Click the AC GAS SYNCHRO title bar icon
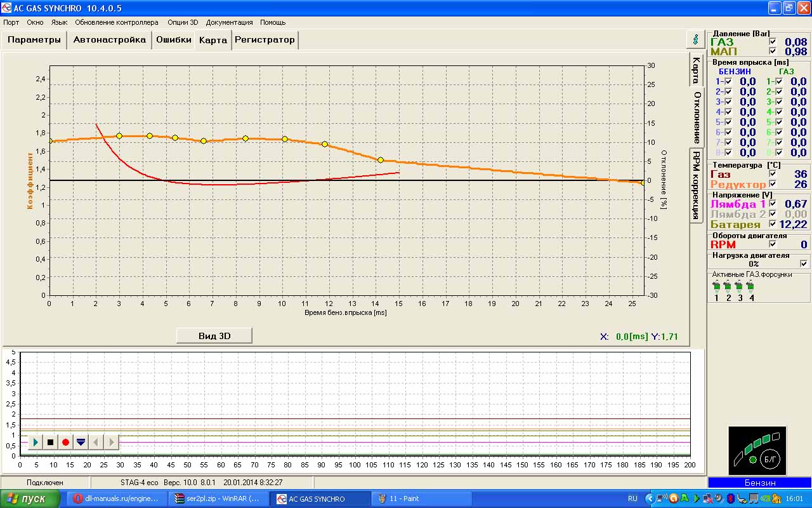Image resolution: width=812 pixels, height=508 pixels. [7, 8]
